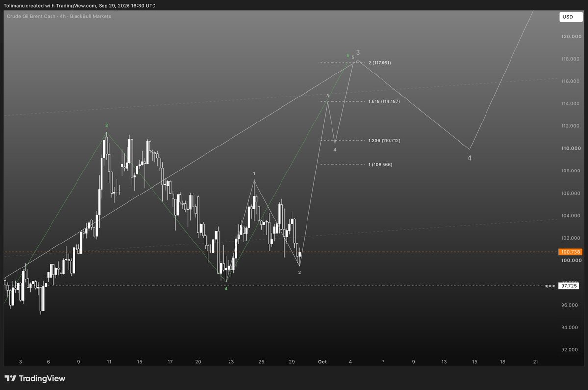Click the 13 date on the time axis
Screen dimensions: 588x390
[444, 362]
